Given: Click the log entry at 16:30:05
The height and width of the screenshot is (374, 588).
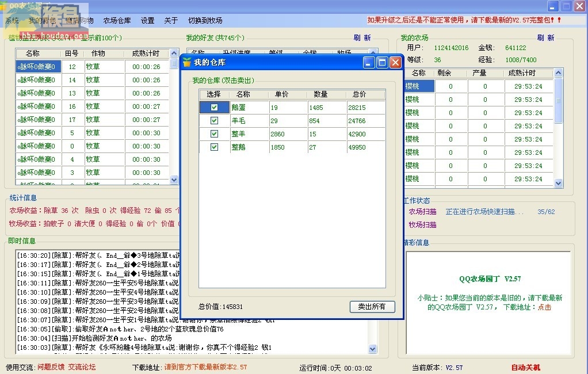Looking at the screenshot, I should (120, 329).
